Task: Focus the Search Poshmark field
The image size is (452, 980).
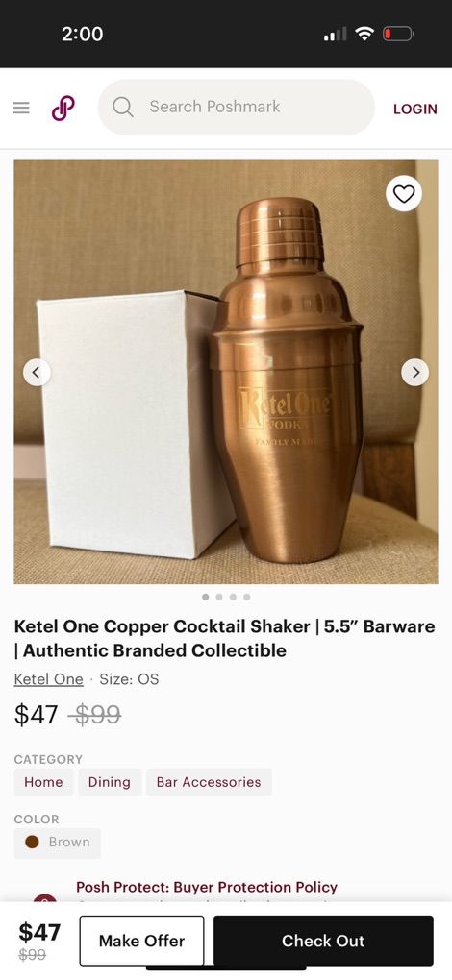Action: click(x=237, y=108)
